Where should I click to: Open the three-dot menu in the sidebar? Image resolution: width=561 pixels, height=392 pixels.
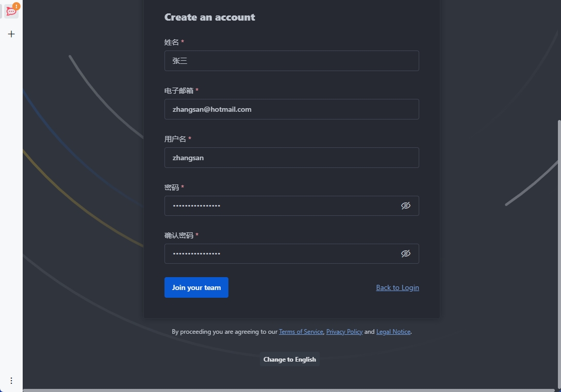coord(11,381)
